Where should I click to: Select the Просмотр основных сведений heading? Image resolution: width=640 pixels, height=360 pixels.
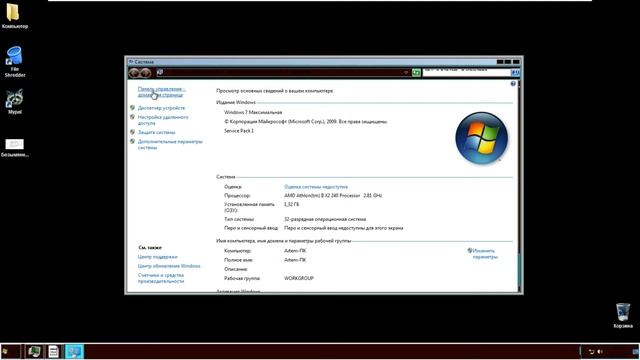click(275, 91)
